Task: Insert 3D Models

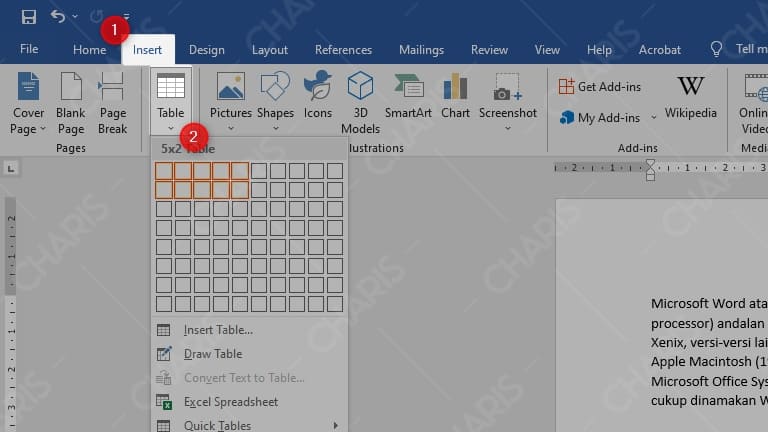Action: click(360, 103)
